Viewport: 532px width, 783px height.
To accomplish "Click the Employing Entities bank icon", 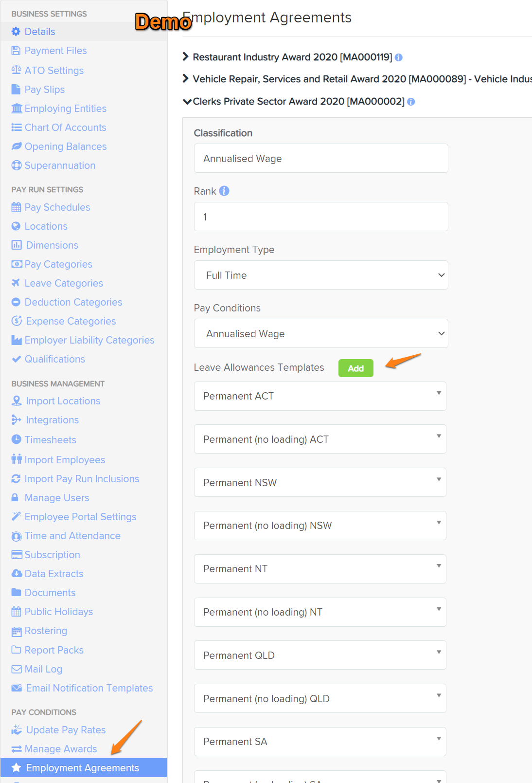I will point(17,108).
